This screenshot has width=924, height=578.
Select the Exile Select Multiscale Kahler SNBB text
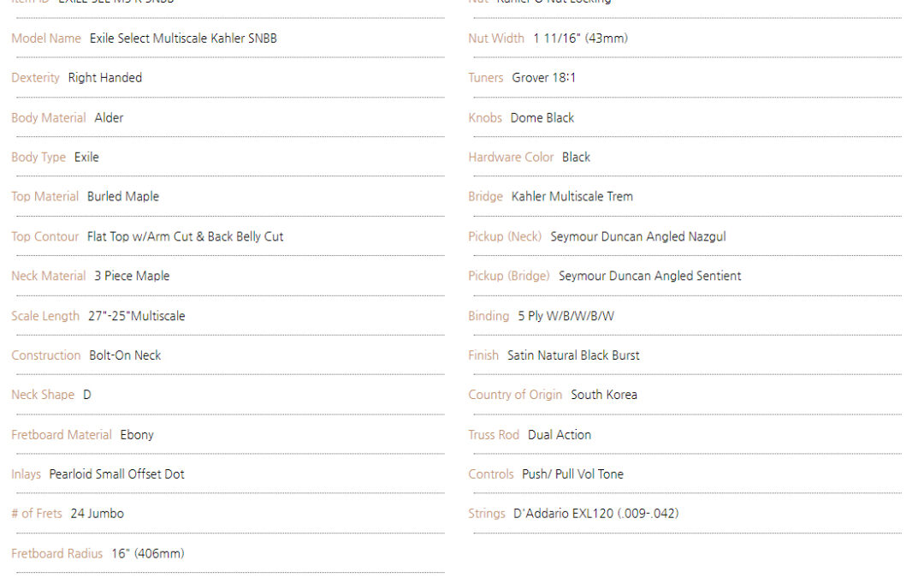click(x=183, y=39)
